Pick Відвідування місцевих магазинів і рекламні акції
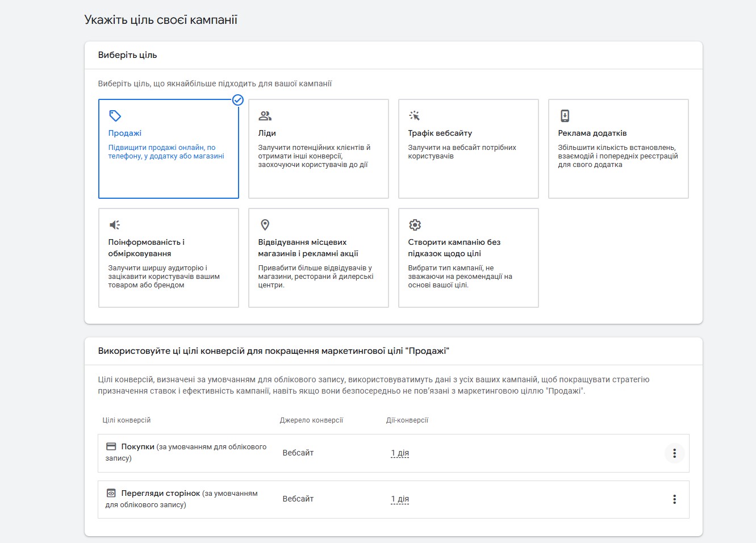Viewport: 756px width, 543px height. tap(318, 258)
